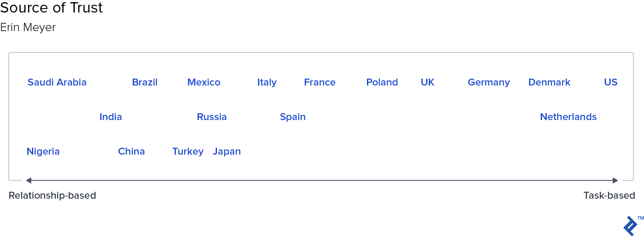This screenshot has height=241, width=644.
Task: Click the Brazil country label
Action: tap(145, 82)
